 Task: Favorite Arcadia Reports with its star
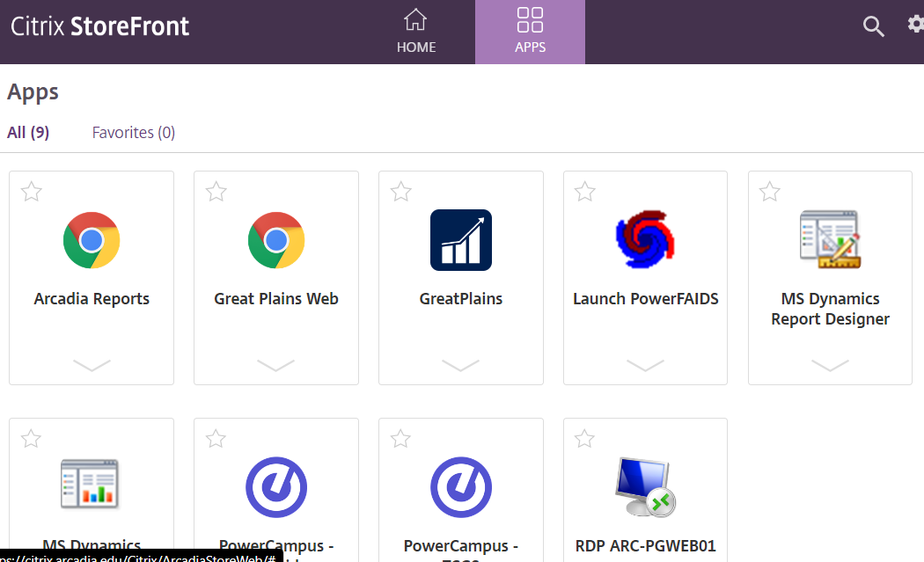pos(32,192)
